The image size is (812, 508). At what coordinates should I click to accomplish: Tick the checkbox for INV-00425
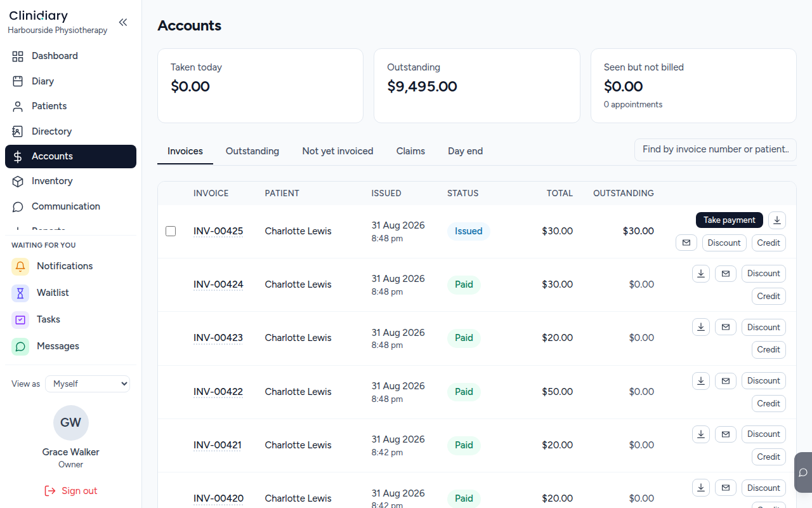tap(171, 231)
